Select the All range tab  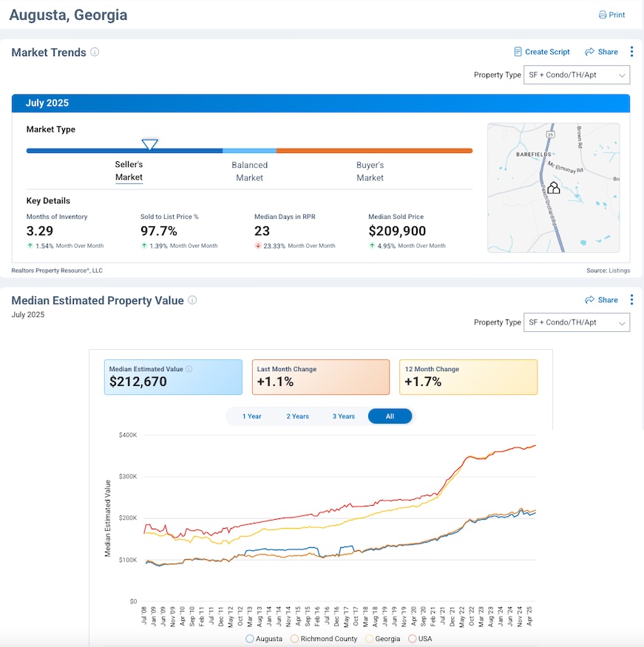tap(390, 416)
